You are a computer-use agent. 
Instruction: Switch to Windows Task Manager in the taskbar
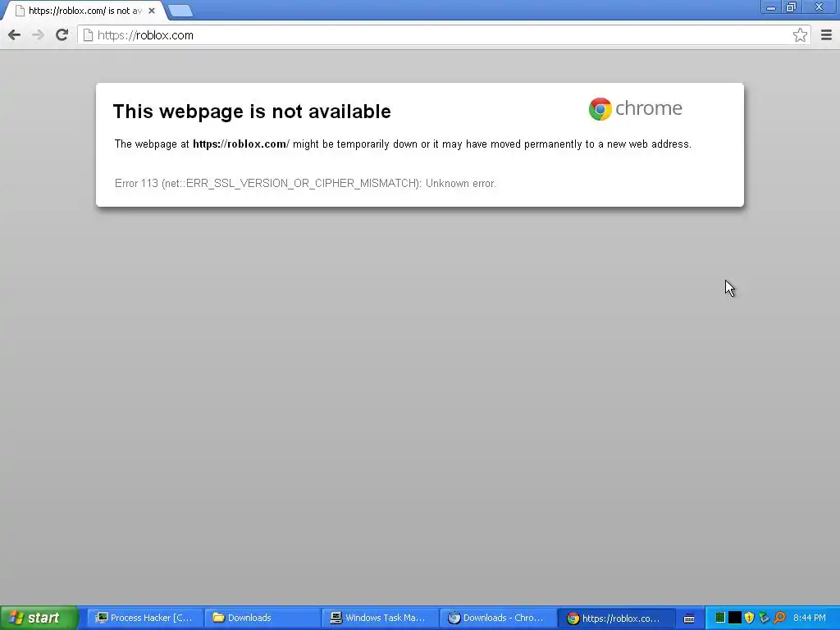tap(381, 618)
